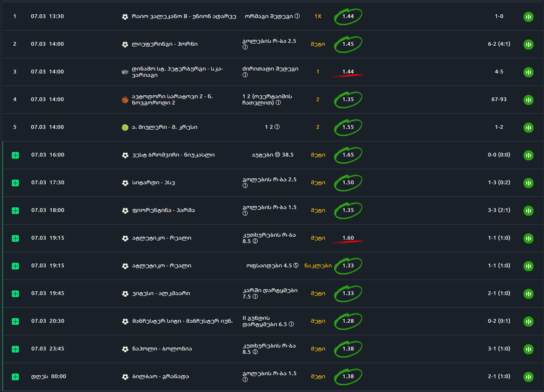544x392 pixels.
Task: Click the soccer ball icon beside ლიეფერინგი - ჰორნი
Action: pos(125,44)
